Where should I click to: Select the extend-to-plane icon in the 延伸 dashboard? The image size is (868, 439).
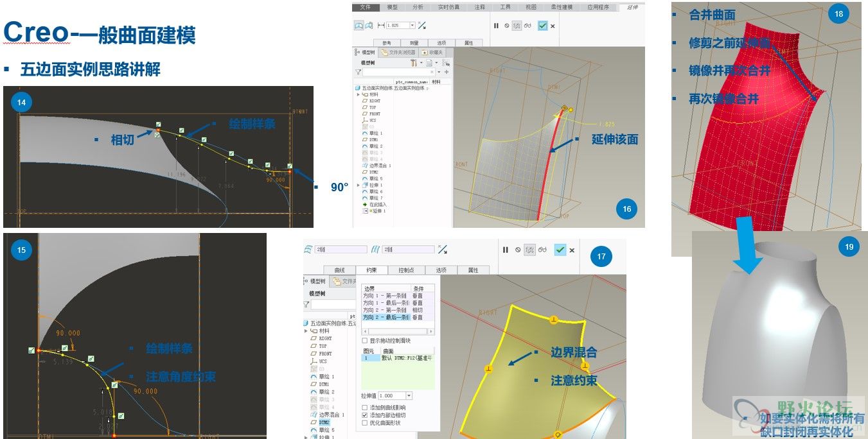click(x=369, y=25)
